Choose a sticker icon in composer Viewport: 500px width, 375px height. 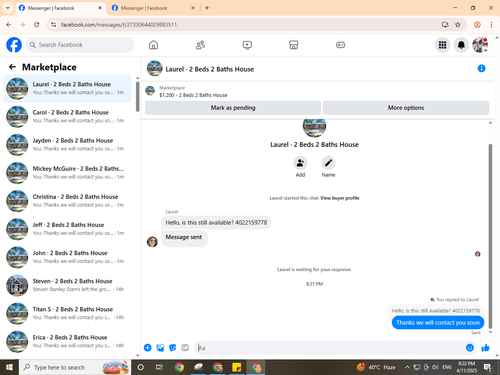pyautogui.click(x=172, y=348)
